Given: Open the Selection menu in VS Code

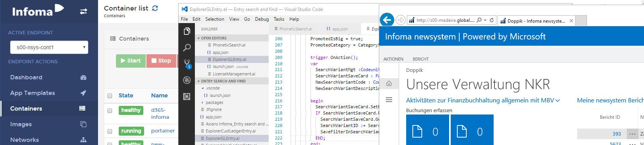Looking at the screenshot, I should tap(215, 19).
